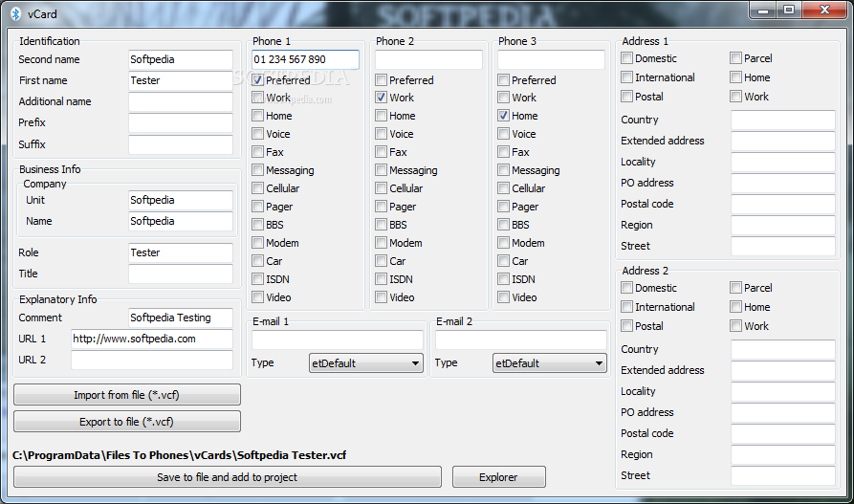Click the Title input field
Viewport: 854px width, 504px height.
[x=181, y=274]
